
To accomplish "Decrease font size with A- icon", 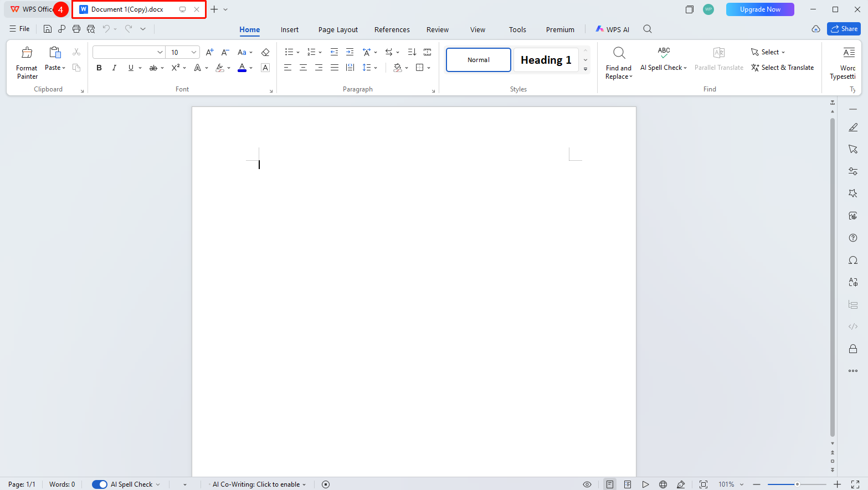I will (x=225, y=52).
